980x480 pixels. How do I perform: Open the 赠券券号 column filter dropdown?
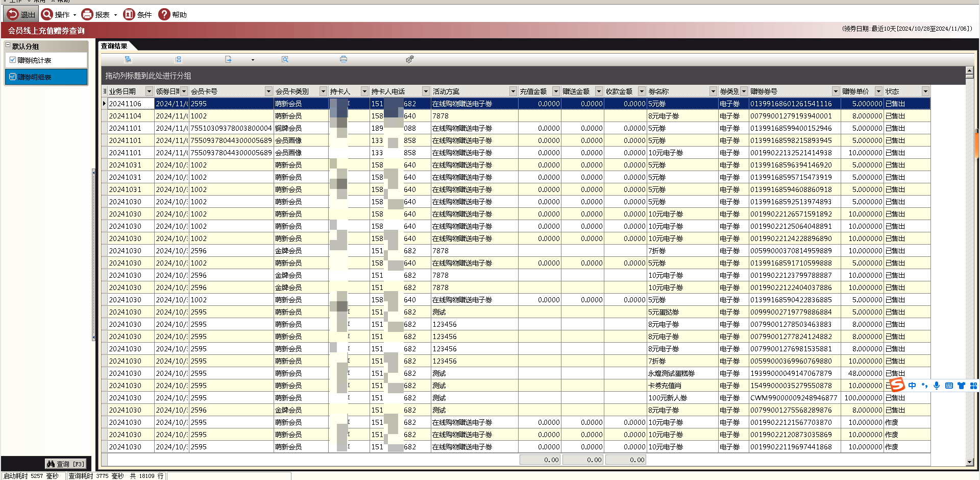click(x=836, y=91)
